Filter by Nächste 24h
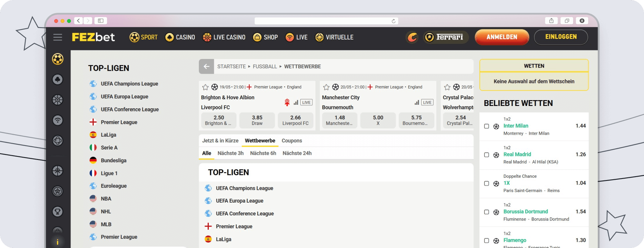 tap(297, 153)
